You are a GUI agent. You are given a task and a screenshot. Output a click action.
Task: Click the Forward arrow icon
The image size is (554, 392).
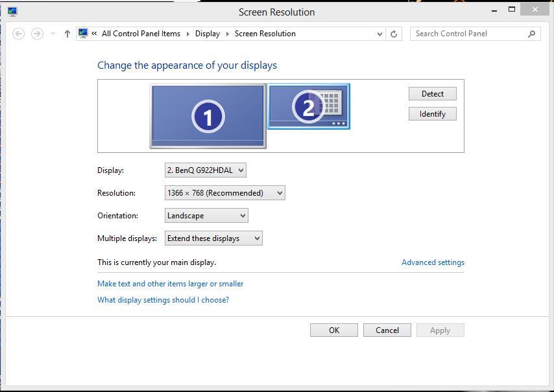click(x=37, y=34)
